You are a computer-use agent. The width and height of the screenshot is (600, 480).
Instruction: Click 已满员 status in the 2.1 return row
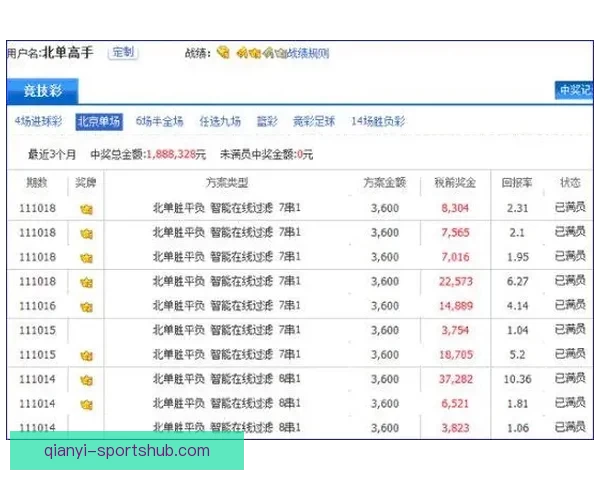click(570, 232)
